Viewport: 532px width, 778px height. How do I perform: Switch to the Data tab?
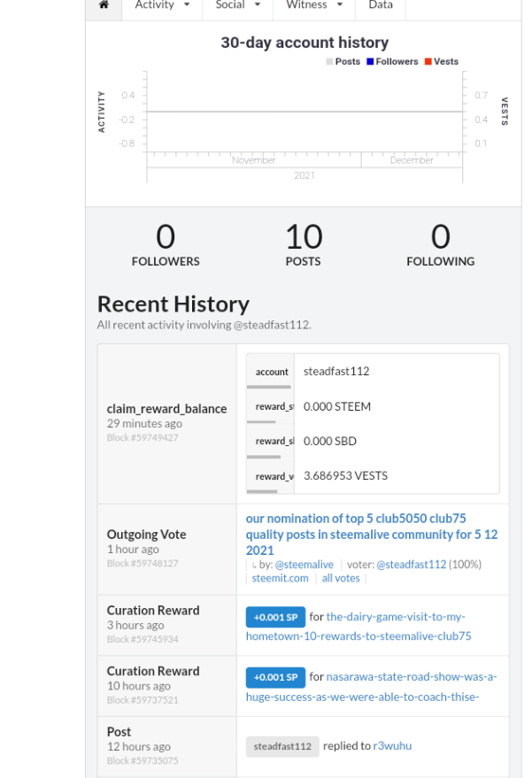[381, 5]
